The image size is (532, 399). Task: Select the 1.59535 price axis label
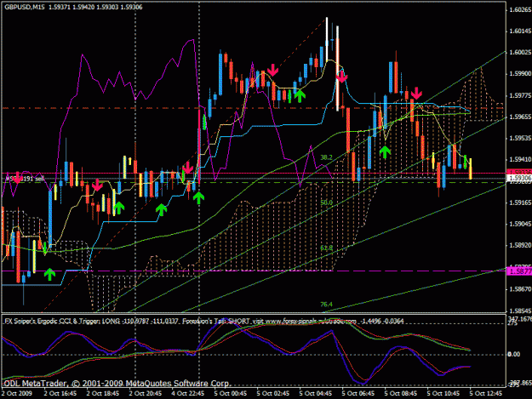[x=520, y=138]
